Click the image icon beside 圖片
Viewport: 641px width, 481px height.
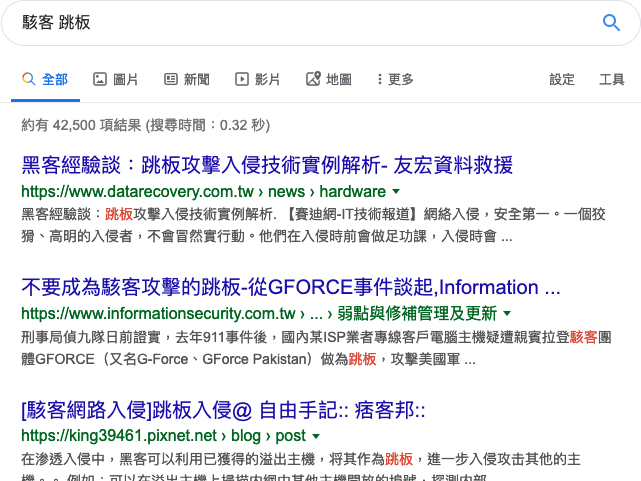100,79
